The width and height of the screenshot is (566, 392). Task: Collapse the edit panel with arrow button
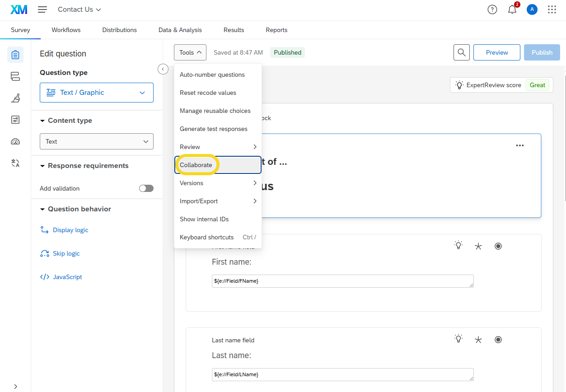click(163, 69)
